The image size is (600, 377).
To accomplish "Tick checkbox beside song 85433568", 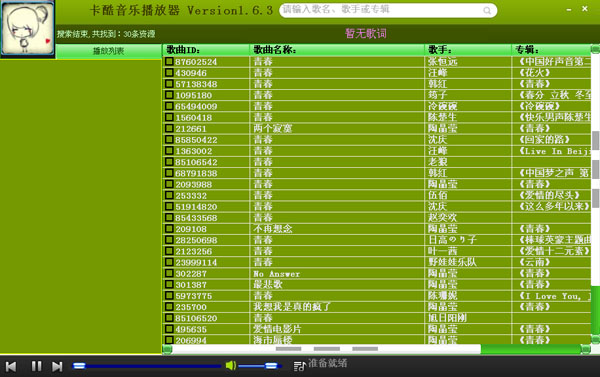I will click(x=169, y=217).
